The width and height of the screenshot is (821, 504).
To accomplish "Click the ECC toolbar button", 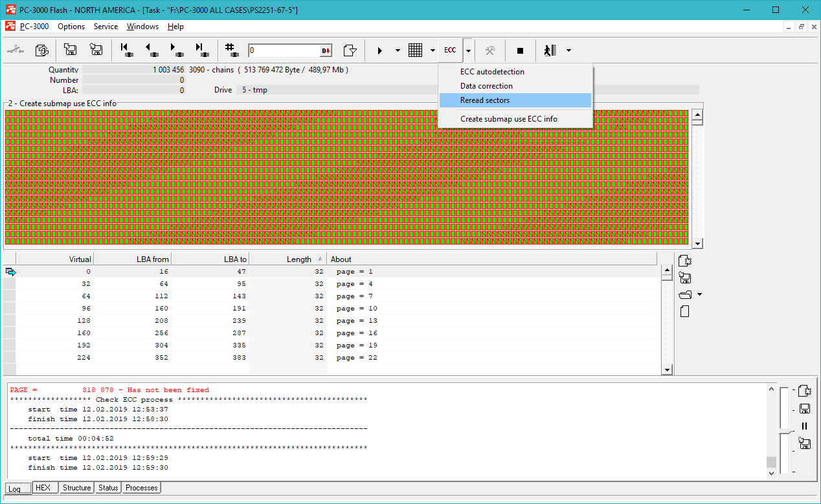I will tap(450, 50).
